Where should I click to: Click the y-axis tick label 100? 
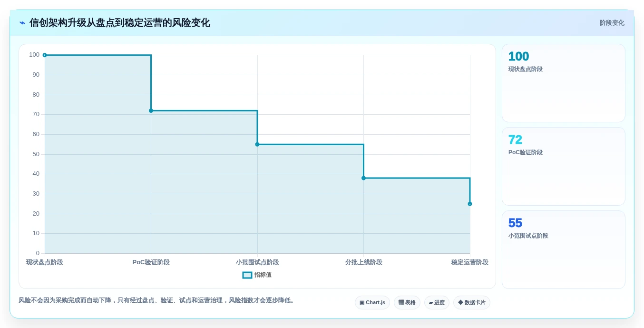point(34,55)
